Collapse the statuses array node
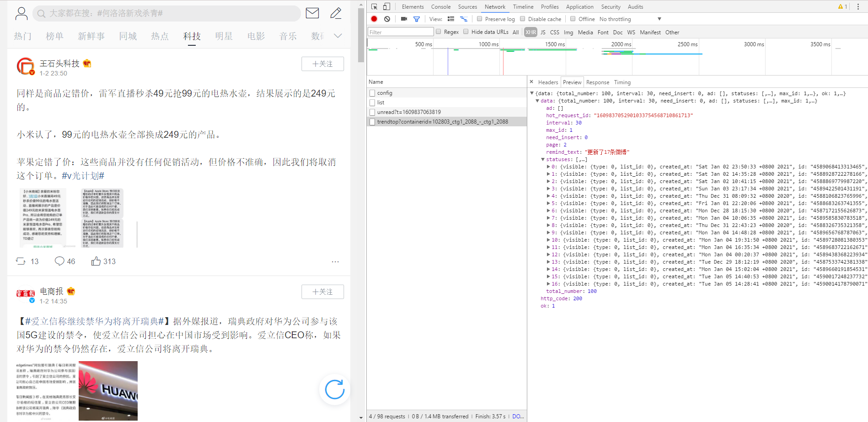The width and height of the screenshot is (868, 422). pyautogui.click(x=543, y=159)
